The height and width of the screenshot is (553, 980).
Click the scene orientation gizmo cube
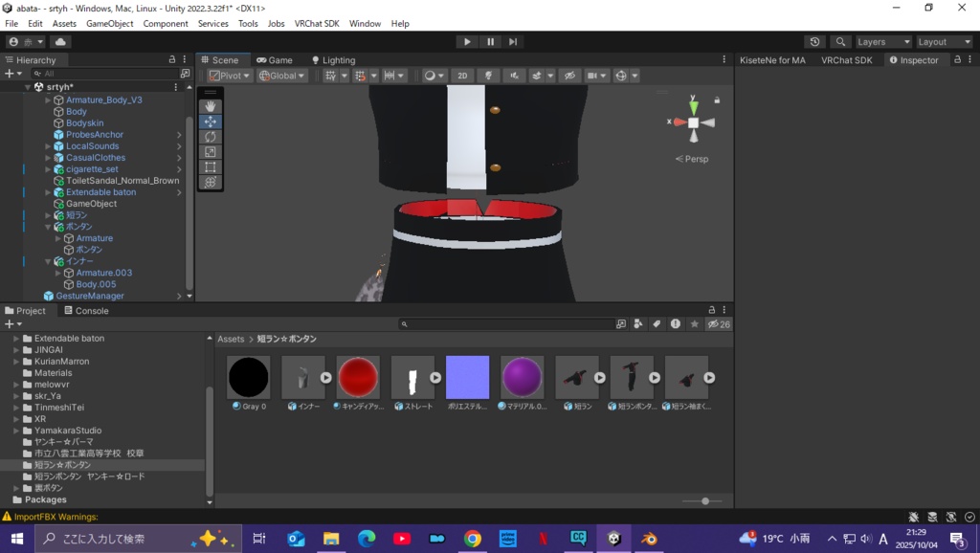point(693,122)
